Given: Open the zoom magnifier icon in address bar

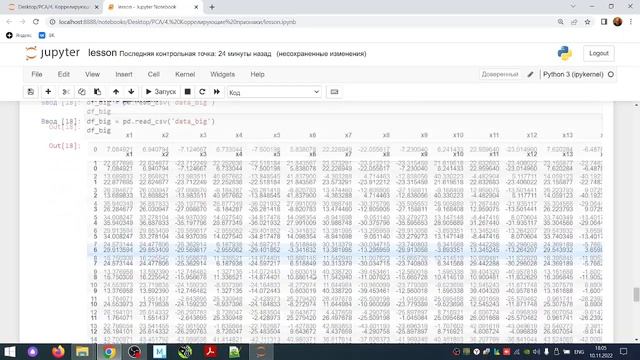Looking at the screenshot, I should 560,22.
